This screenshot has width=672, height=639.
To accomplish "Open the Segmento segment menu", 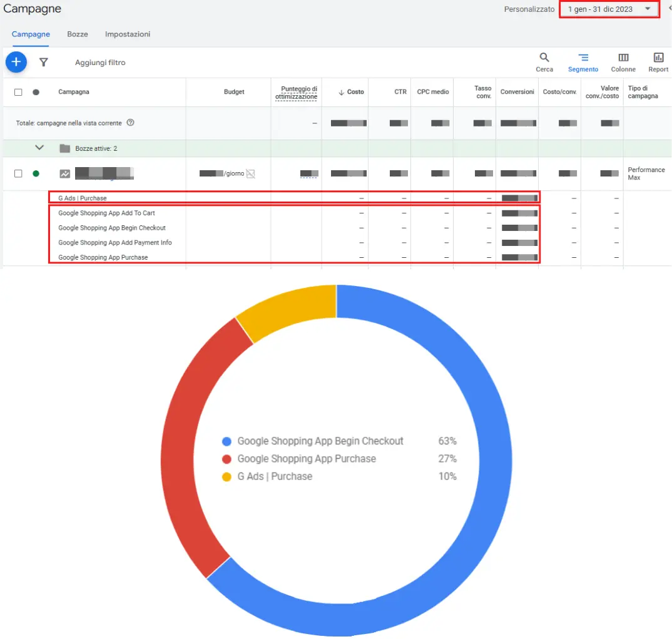I will [x=583, y=62].
